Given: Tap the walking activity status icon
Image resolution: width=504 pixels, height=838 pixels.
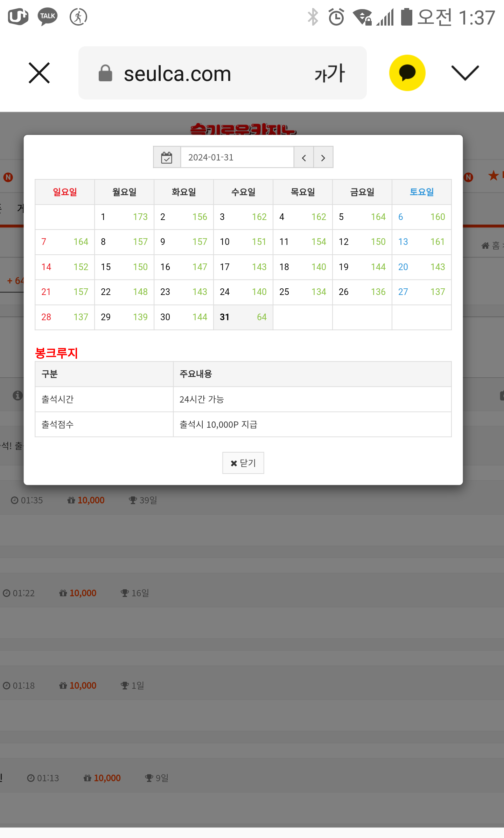Looking at the screenshot, I should click(78, 16).
